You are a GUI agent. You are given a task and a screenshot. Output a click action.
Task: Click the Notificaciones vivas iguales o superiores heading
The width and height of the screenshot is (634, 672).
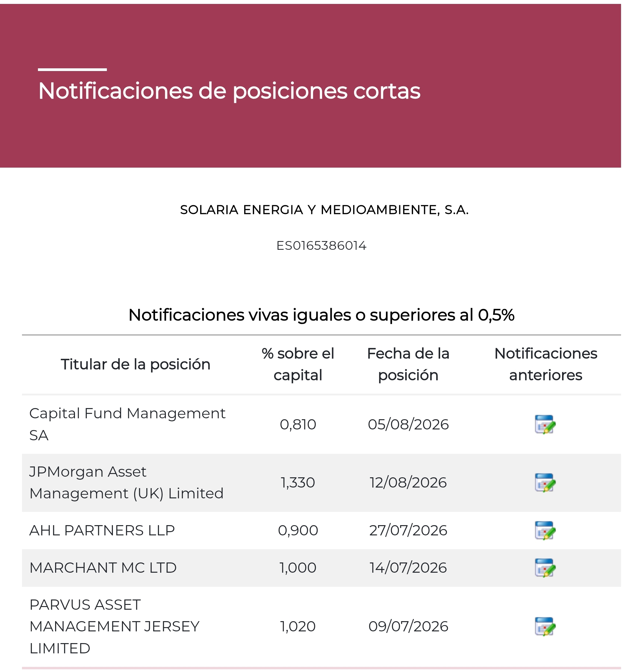point(321,315)
